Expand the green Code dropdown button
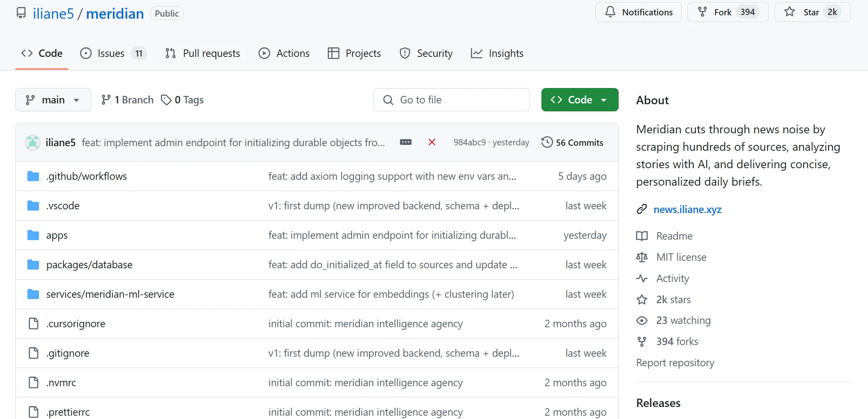The height and width of the screenshot is (419, 868). (580, 100)
